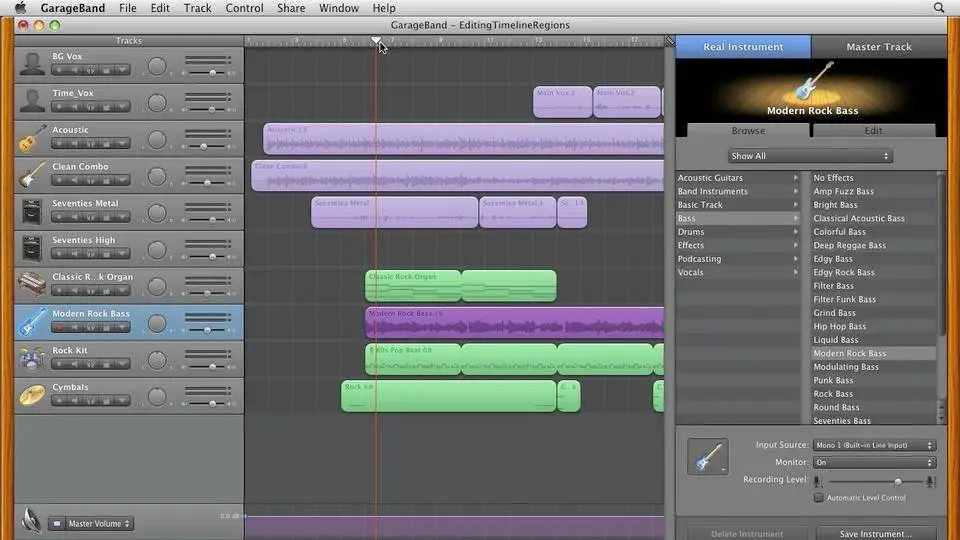Screen dimensions: 960x540
Task: Lock the Seventies High track
Action: tap(107, 254)
